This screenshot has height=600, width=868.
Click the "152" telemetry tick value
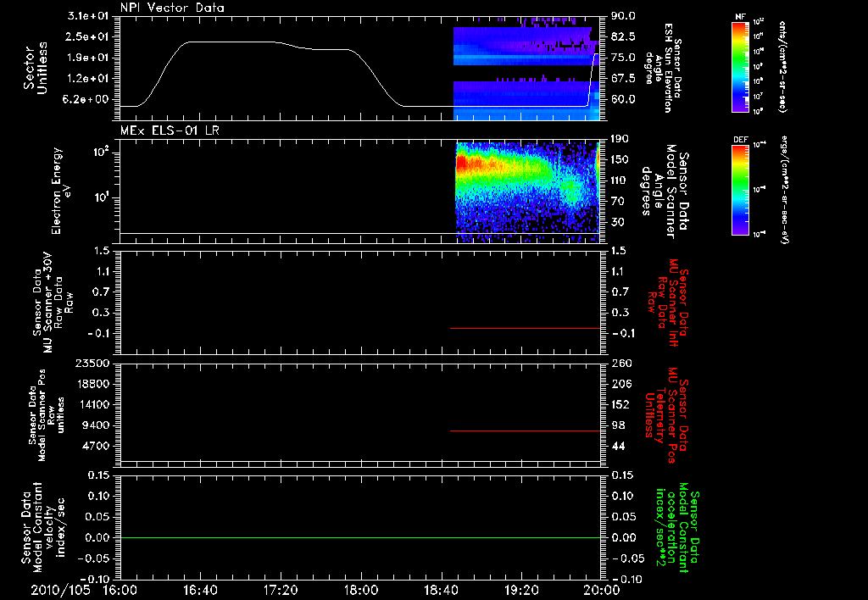coord(620,404)
